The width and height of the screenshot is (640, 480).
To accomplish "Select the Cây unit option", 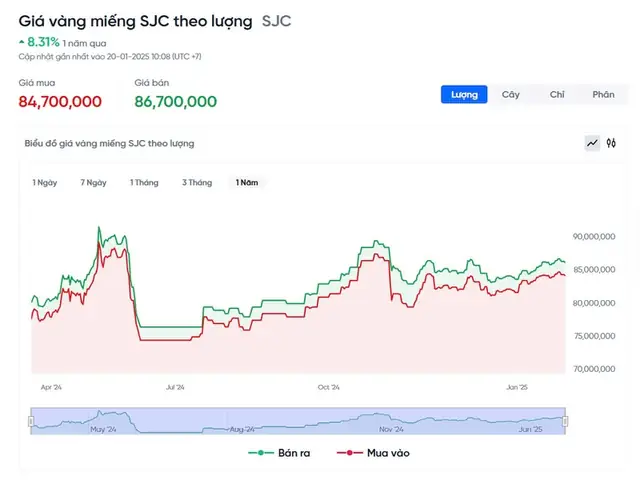I will coord(511,94).
